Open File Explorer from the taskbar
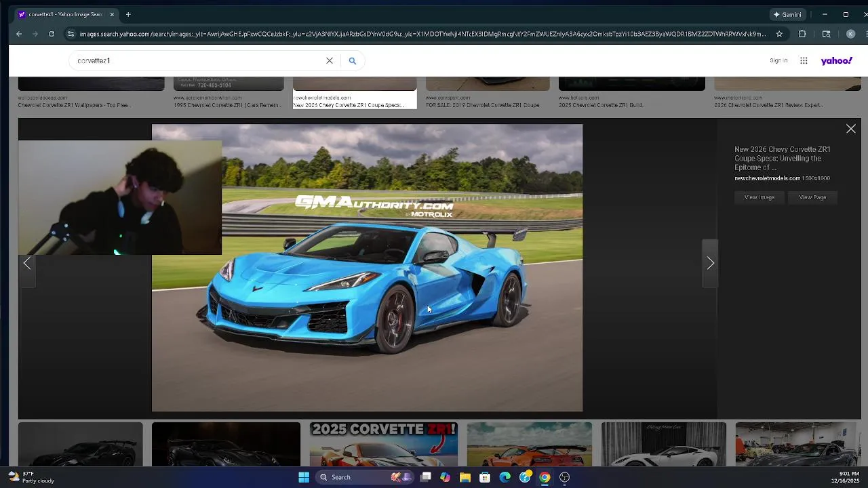Viewport: 868px width, 488px height. coord(465,477)
